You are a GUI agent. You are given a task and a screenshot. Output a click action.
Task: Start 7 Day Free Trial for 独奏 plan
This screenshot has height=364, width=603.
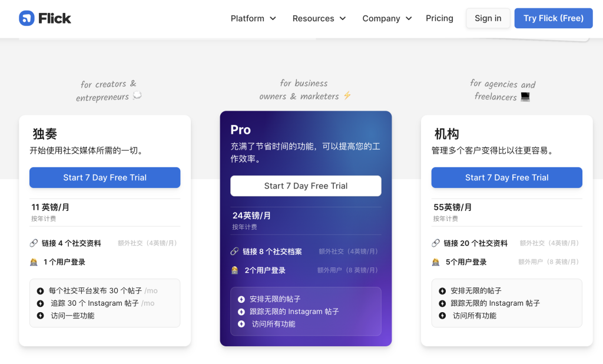105,177
